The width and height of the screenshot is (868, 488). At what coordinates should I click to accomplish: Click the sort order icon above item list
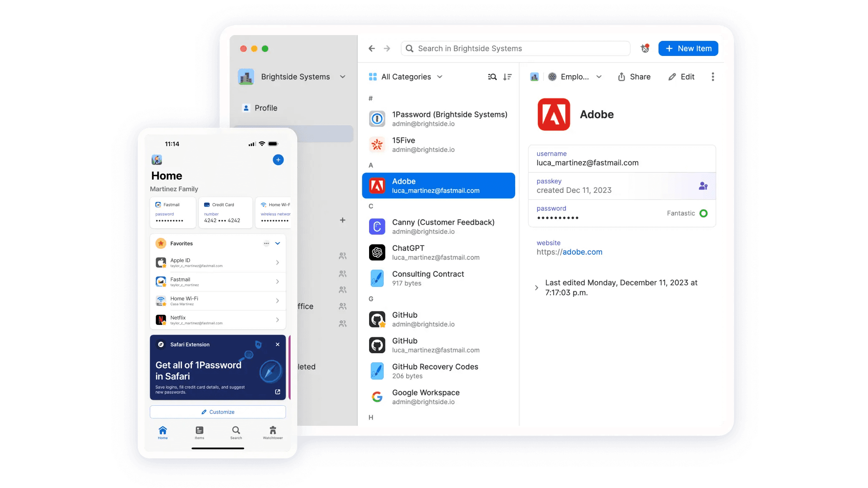point(508,77)
